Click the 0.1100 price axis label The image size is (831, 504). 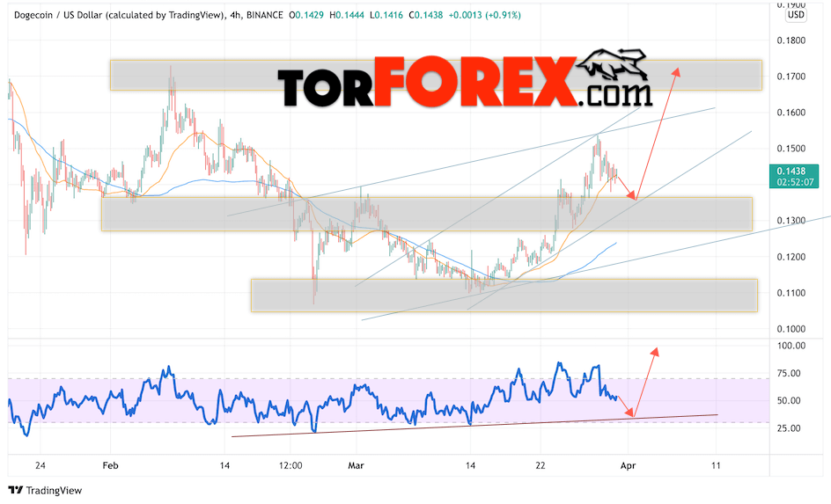791,293
